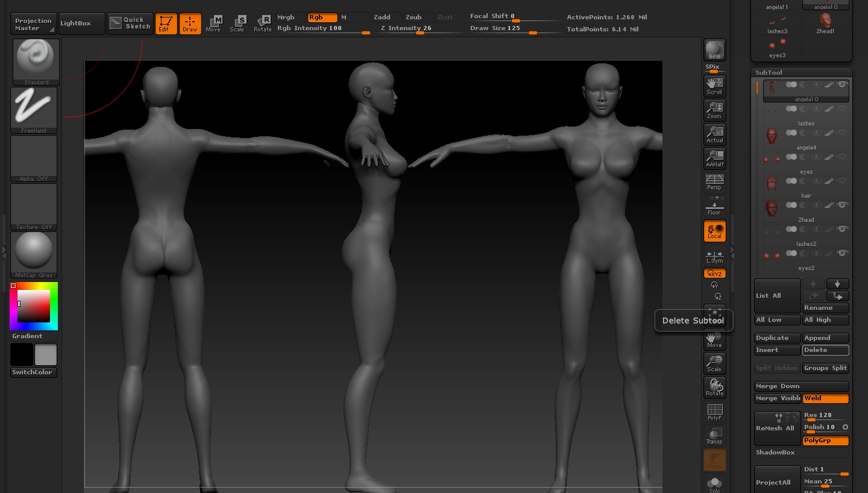Click the Draw Size slider
This screenshot has width=868, height=493.
[515, 29]
